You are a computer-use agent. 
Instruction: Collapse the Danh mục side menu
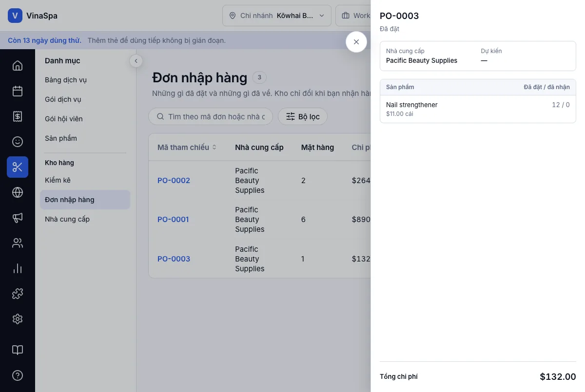point(136,61)
